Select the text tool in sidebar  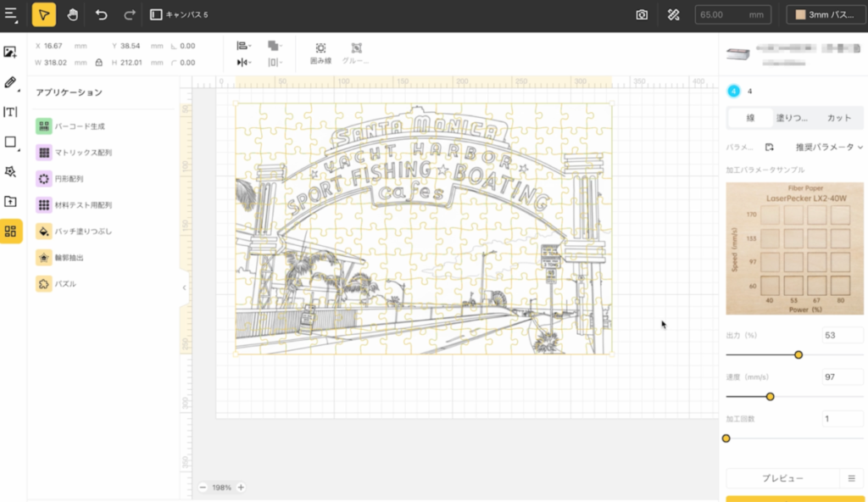tap(11, 112)
